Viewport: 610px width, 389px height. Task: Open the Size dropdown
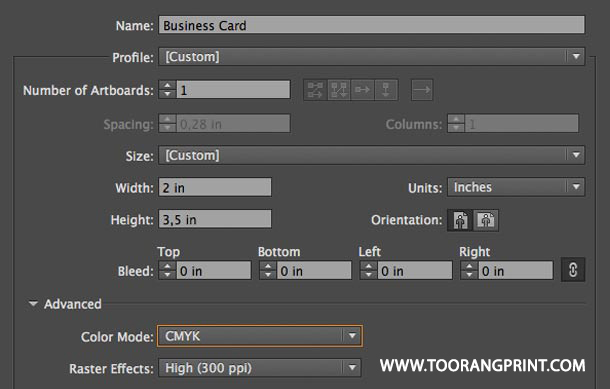tap(372, 155)
